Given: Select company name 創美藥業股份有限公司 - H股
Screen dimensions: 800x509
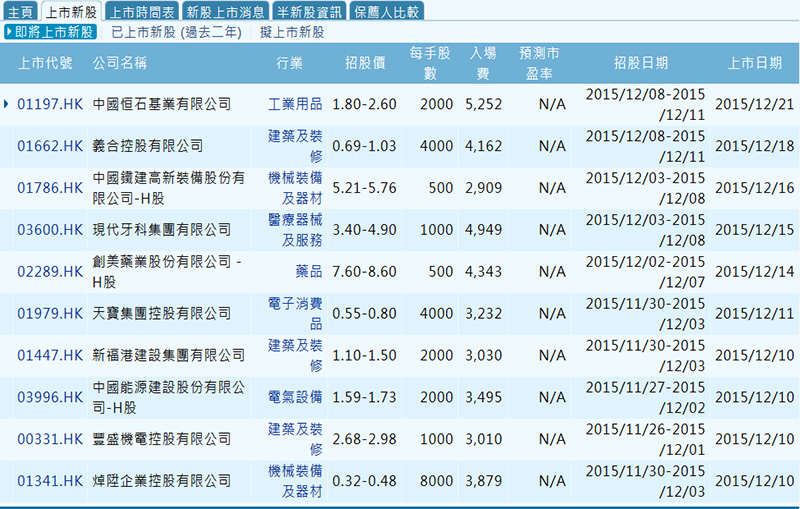Looking at the screenshot, I should 167,272.
